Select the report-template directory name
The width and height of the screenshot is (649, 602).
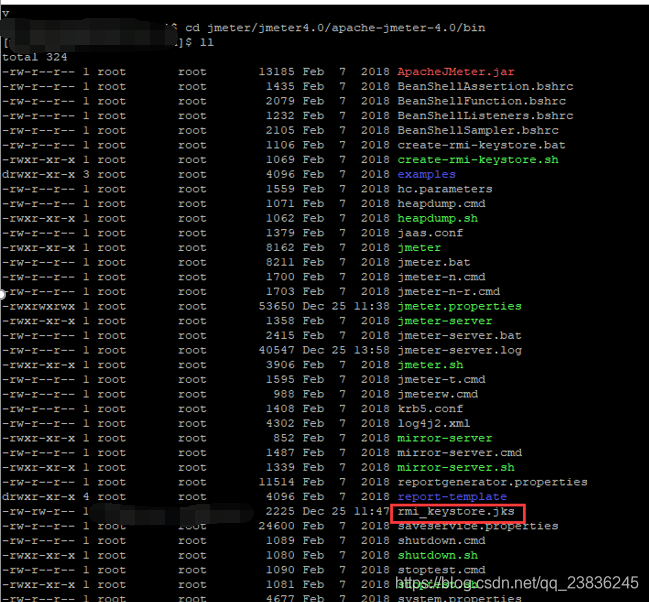point(452,497)
